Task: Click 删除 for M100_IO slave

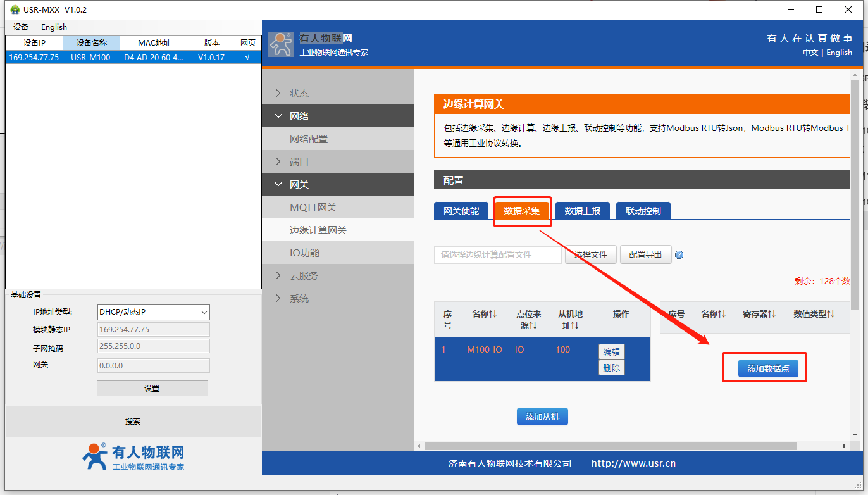Action: (x=612, y=367)
